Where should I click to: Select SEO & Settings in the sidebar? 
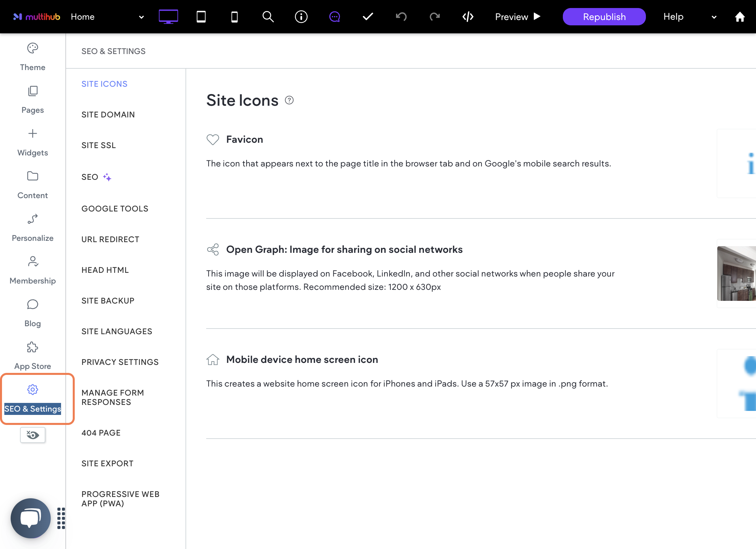click(33, 399)
